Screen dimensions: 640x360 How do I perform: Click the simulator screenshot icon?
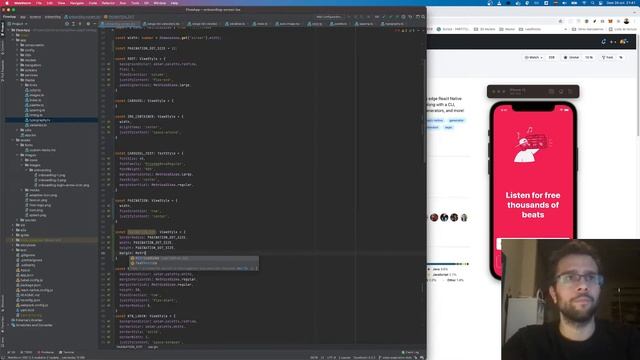pos(551,92)
